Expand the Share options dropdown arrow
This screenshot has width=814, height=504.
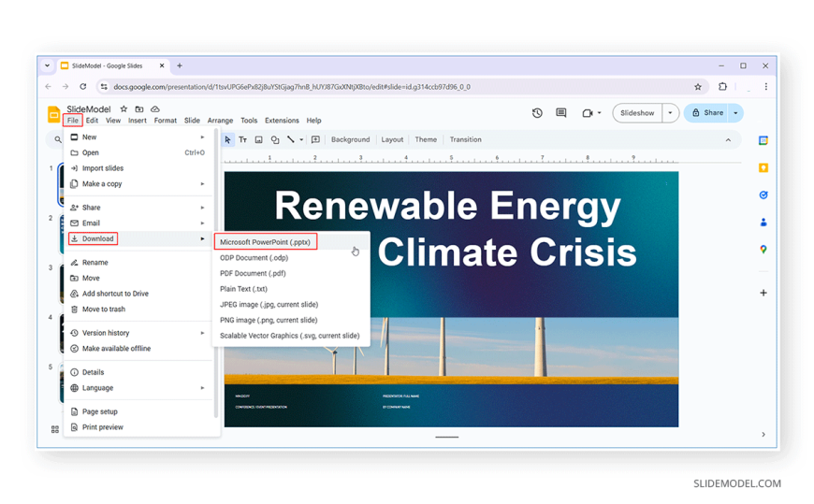(x=735, y=113)
